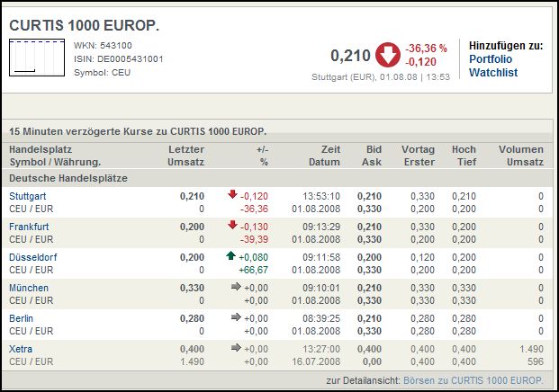Click the Vortag column header
This screenshot has height=392, width=559.
pyautogui.click(x=419, y=149)
